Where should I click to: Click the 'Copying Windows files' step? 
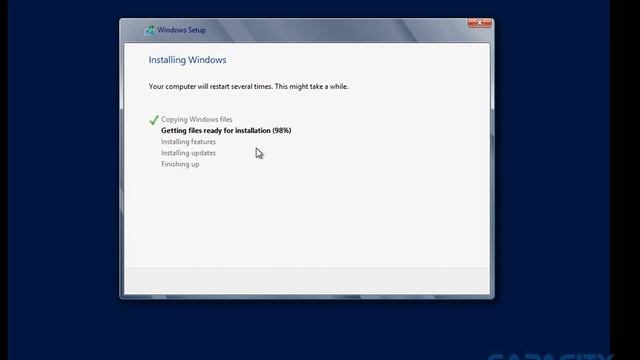coord(196,119)
